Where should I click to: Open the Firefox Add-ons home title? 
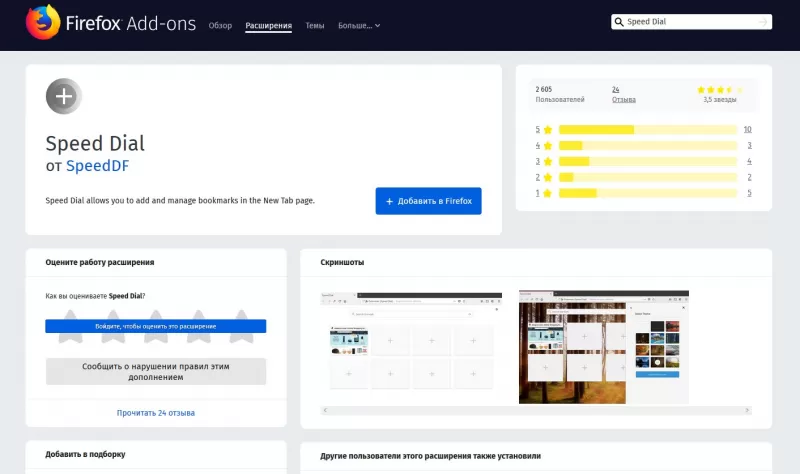point(131,23)
